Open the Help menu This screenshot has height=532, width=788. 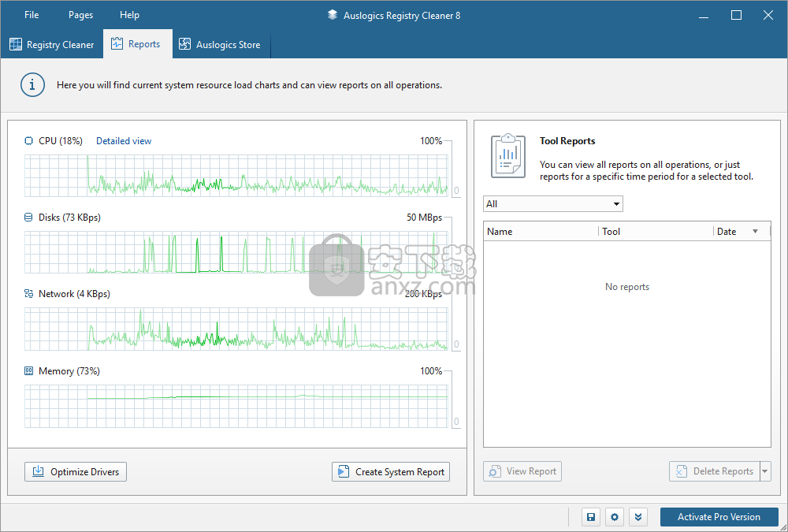[x=129, y=15]
